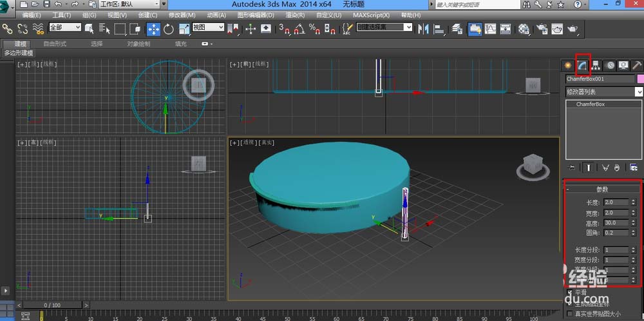Open the 渲染(R) menu
This screenshot has height=321, width=644.
click(296, 15)
